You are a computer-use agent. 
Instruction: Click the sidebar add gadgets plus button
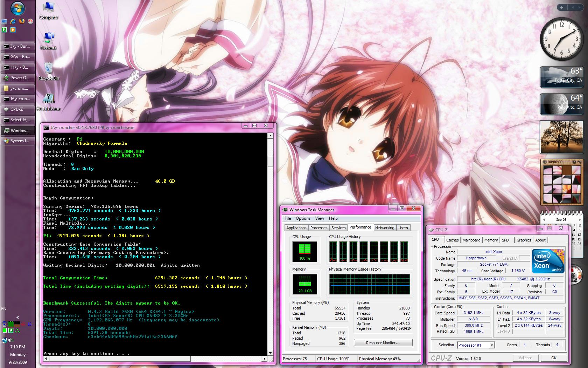coord(562,7)
